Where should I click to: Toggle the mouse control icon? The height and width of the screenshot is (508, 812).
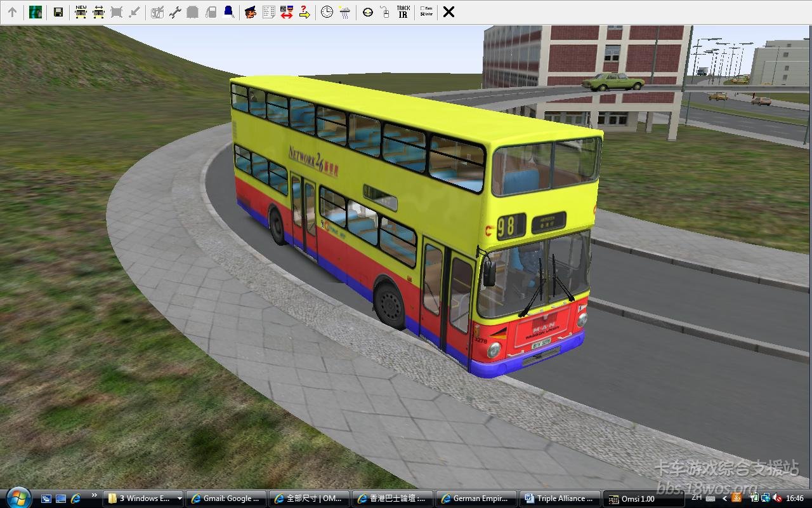click(385, 12)
